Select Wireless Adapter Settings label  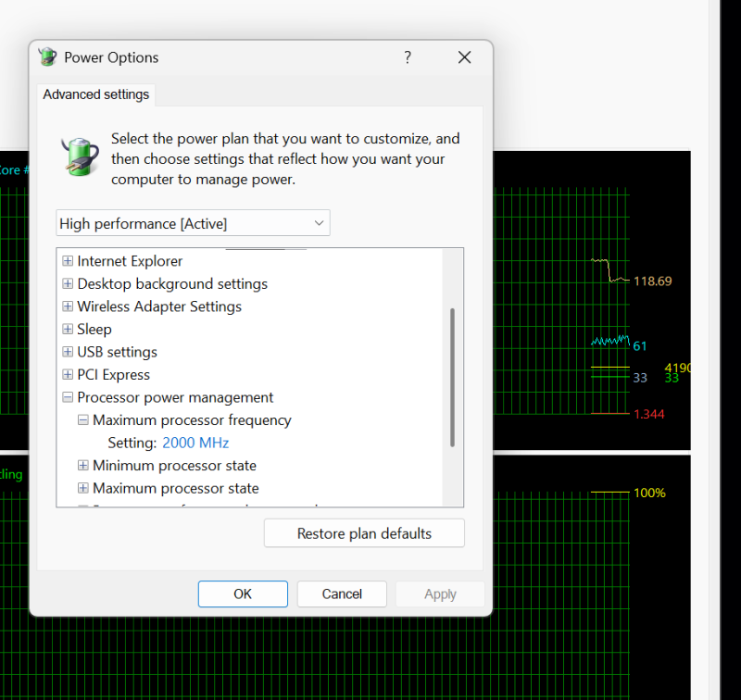[x=159, y=306]
